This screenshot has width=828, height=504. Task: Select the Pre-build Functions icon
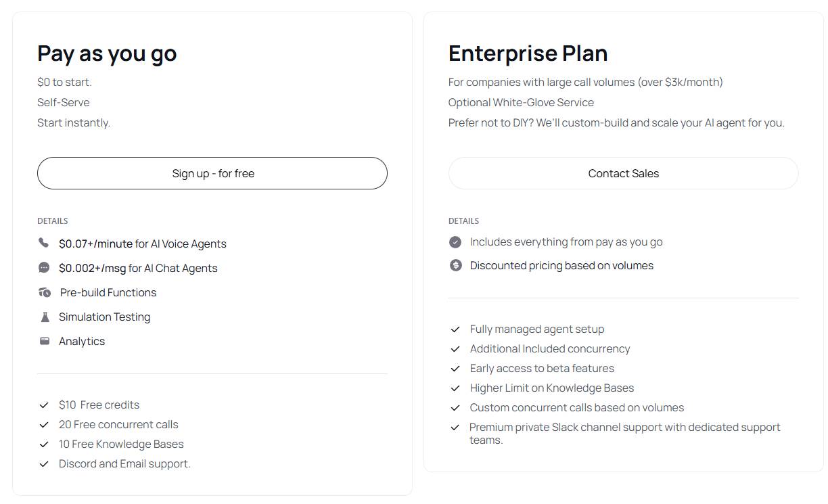point(43,292)
